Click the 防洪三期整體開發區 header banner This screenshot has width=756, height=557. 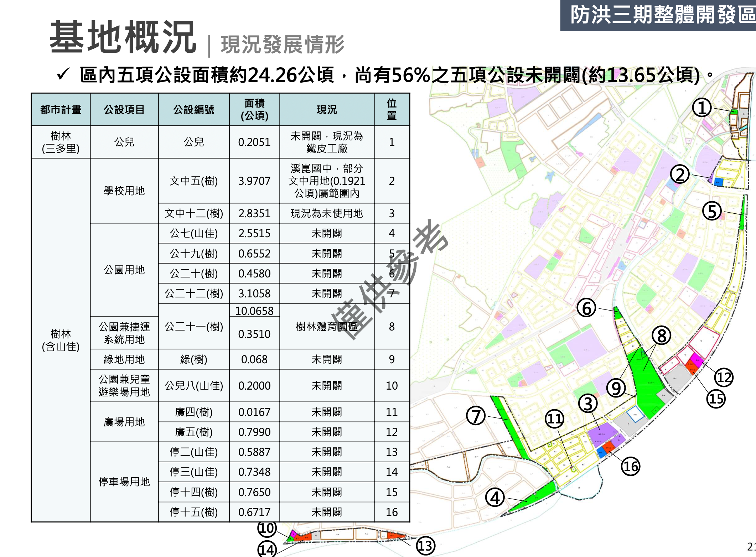[658, 15]
